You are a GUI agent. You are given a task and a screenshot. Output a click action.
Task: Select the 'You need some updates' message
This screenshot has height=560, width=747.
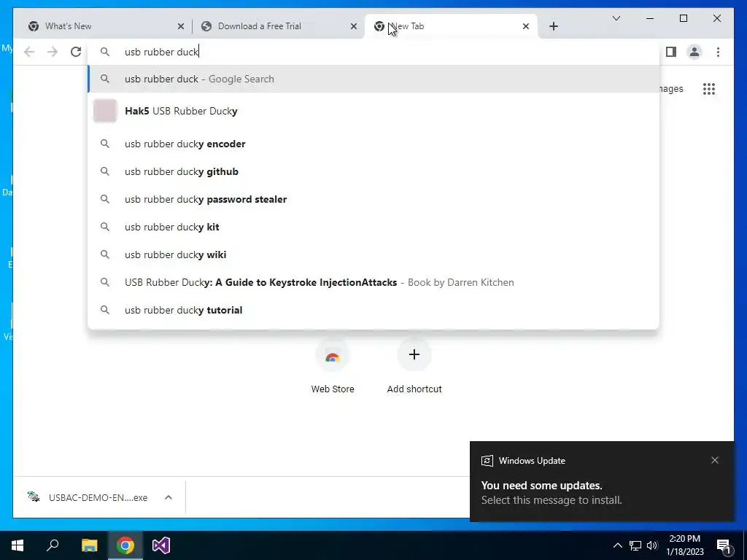[542, 486]
